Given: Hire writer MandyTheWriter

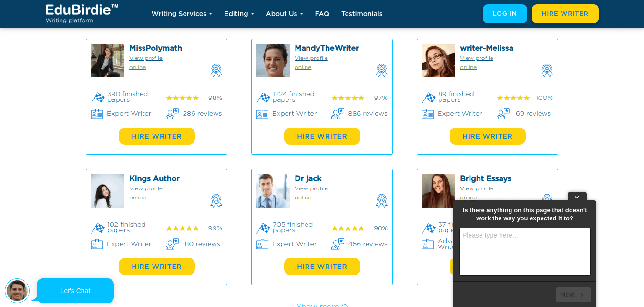Looking at the screenshot, I should 322,136.
